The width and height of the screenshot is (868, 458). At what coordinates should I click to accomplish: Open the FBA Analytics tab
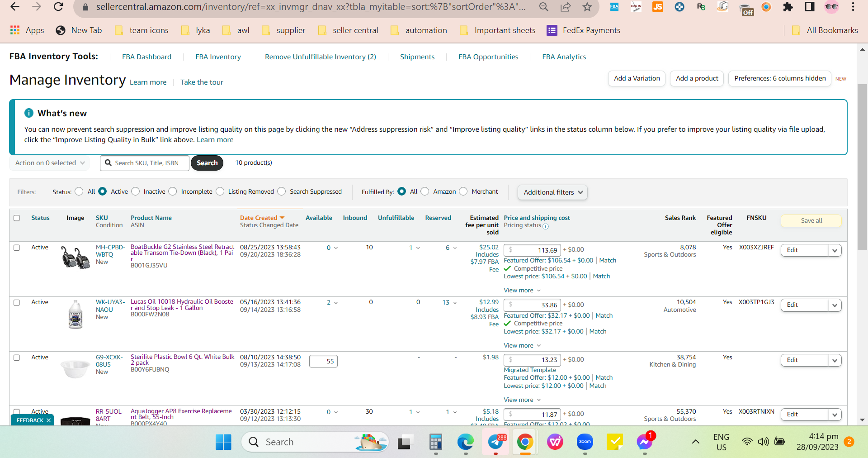tap(564, 57)
